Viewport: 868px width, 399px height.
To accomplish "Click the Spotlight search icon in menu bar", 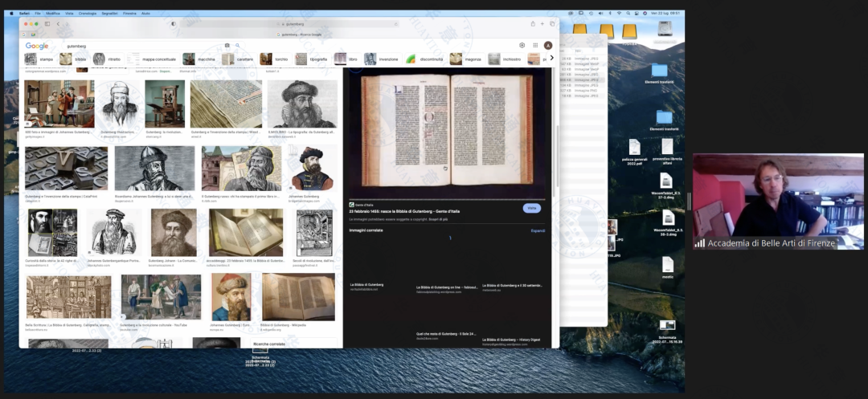I will pos(627,13).
